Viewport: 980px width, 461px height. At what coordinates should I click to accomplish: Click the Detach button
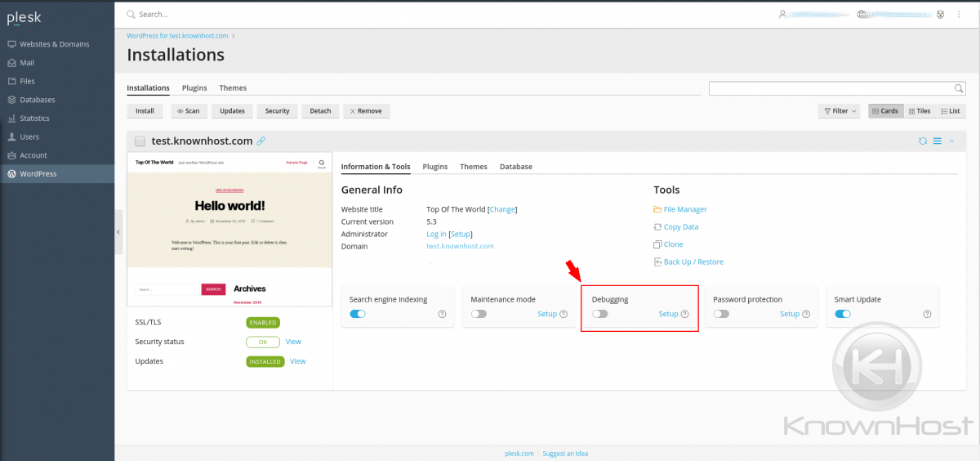point(320,110)
